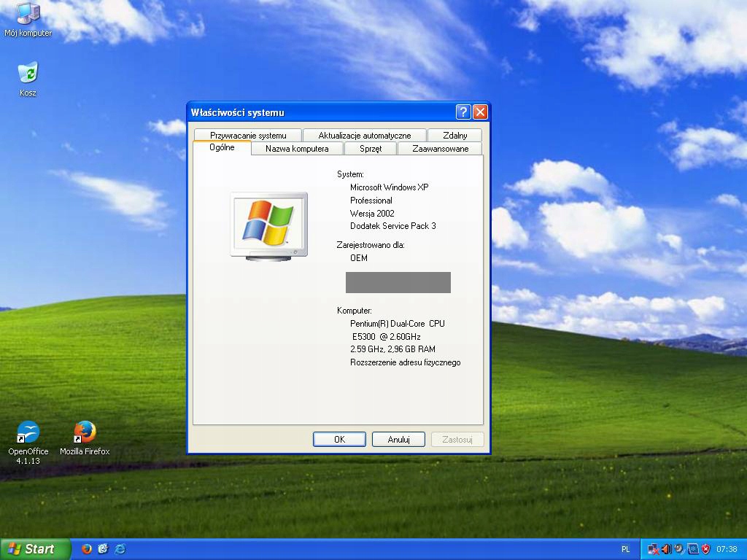Click the disconnected network tray icon

[x=653, y=550]
